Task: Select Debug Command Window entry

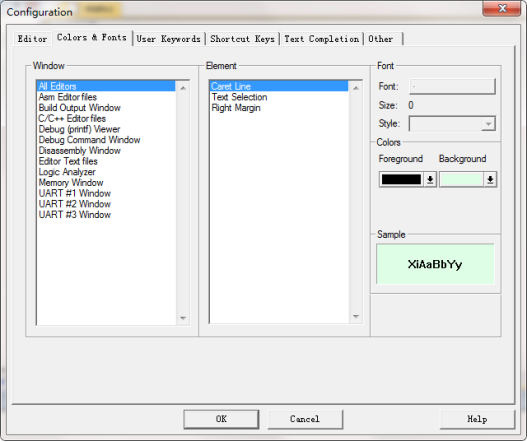Action: coord(106,140)
